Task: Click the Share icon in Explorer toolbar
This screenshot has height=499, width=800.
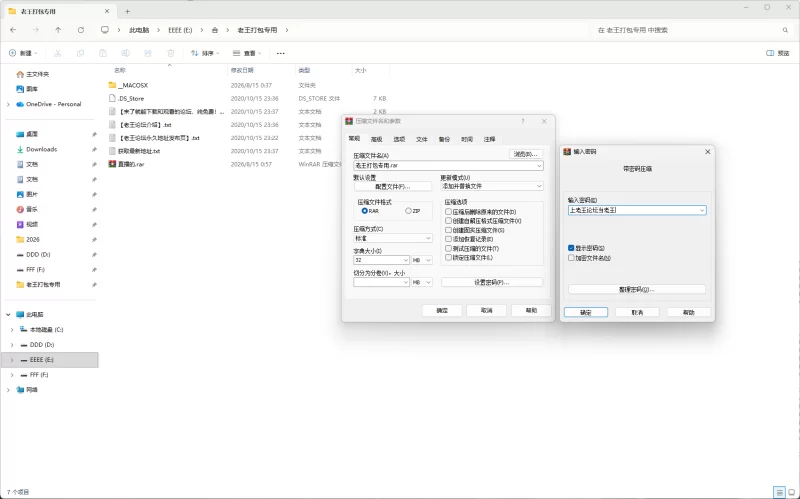Action: pyautogui.click(x=148, y=53)
